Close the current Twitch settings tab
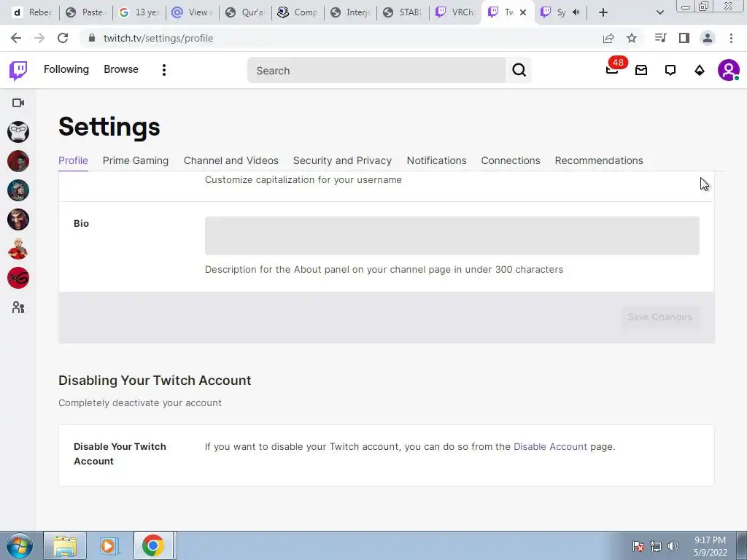747x560 pixels. click(523, 12)
